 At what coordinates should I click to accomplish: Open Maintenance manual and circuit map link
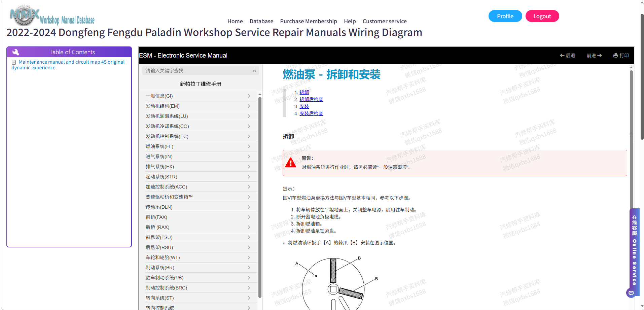click(68, 65)
